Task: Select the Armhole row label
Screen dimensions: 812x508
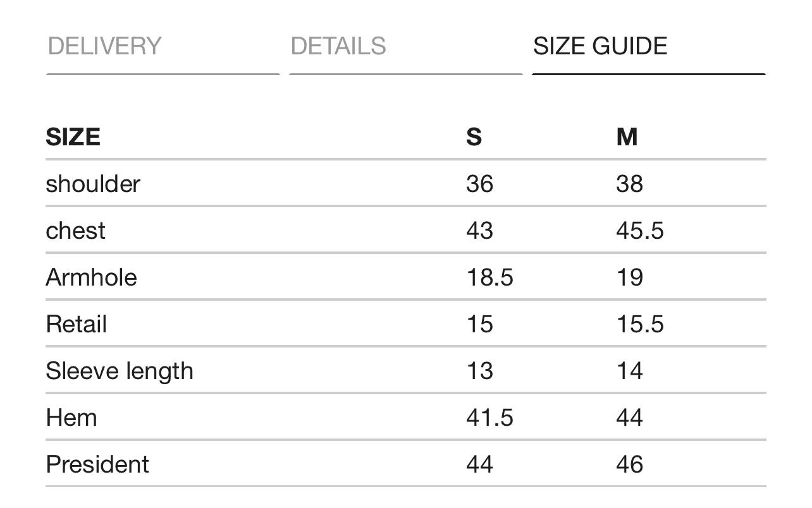Action: (x=91, y=277)
